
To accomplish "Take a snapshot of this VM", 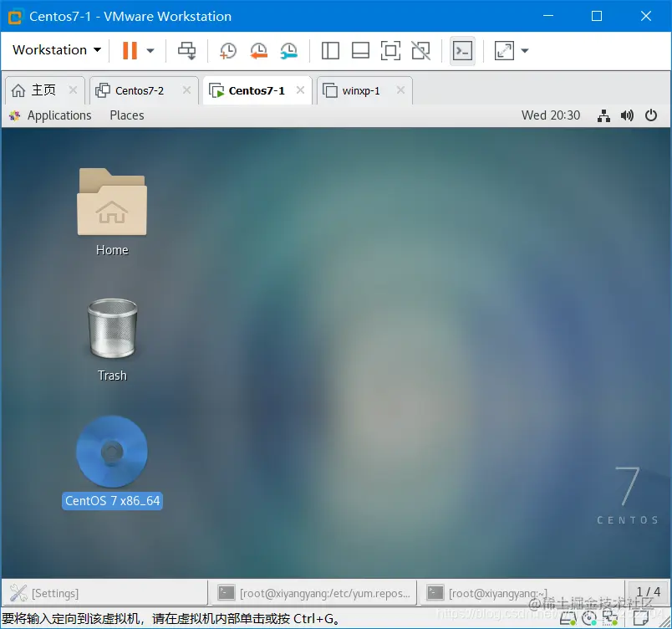I will 227,50.
